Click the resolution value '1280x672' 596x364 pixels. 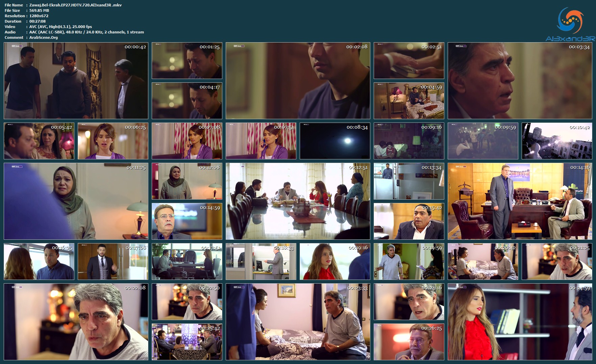(x=39, y=16)
